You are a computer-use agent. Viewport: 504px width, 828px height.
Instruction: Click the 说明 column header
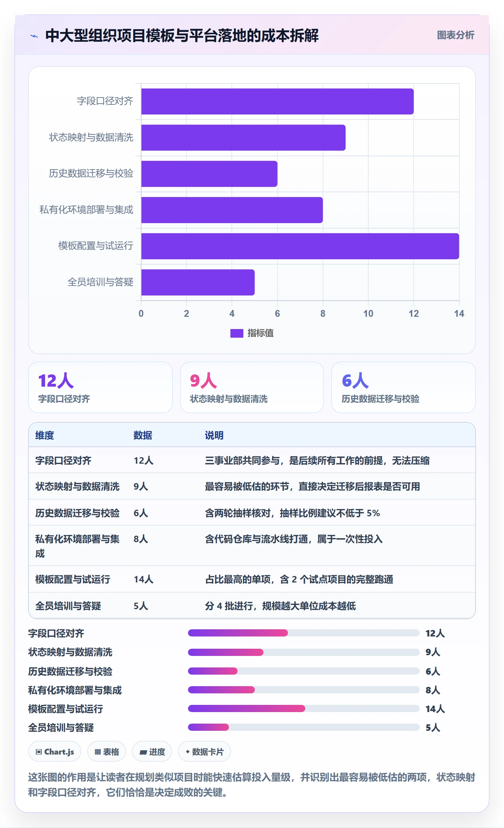point(214,435)
